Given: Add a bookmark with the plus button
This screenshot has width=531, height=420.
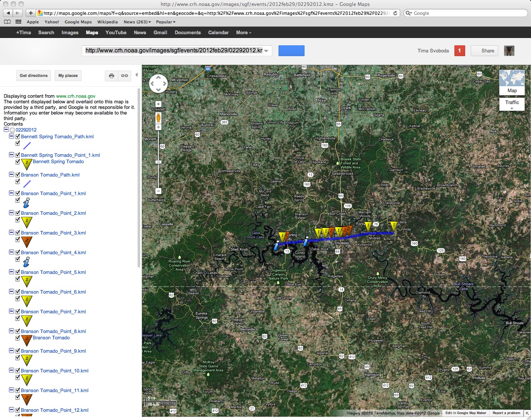Looking at the screenshot, I should pos(31,13).
